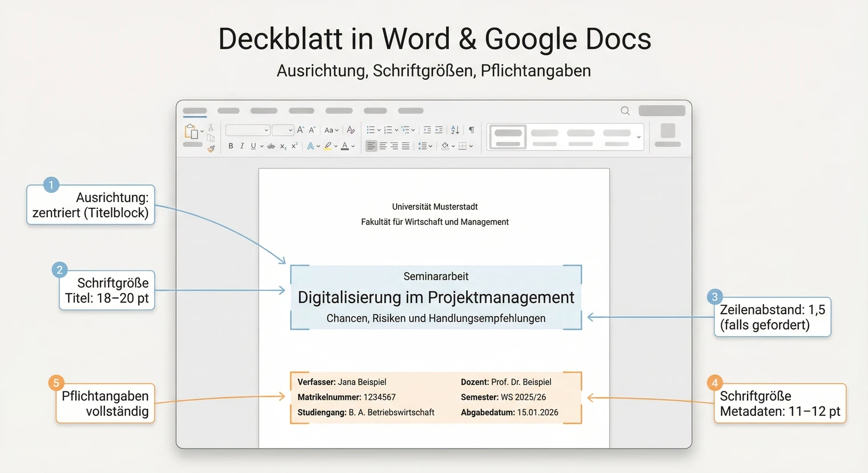This screenshot has width=868, height=473.
Task: Click the Format Painter icon
Action: 211,149
